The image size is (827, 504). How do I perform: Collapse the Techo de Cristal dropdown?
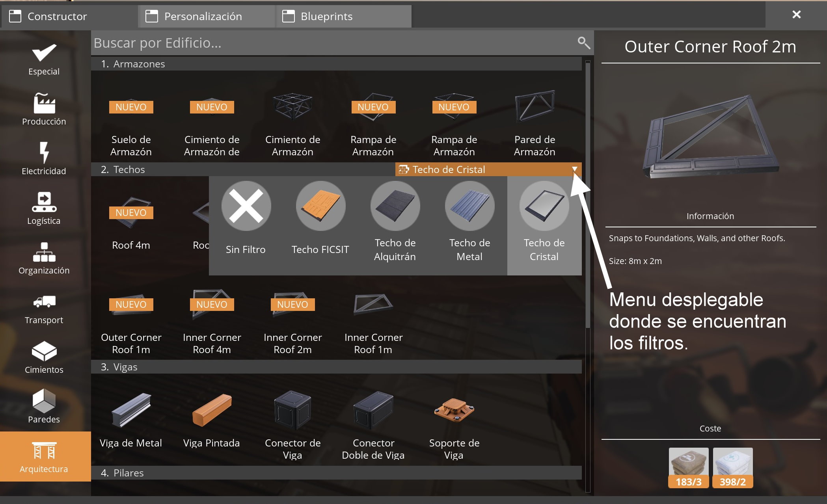point(575,169)
